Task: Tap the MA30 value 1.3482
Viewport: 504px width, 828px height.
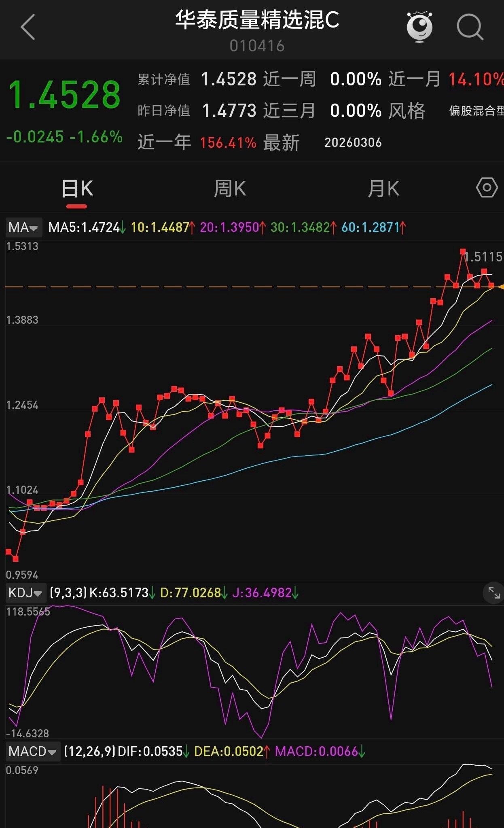Action: tap(300, 227)
